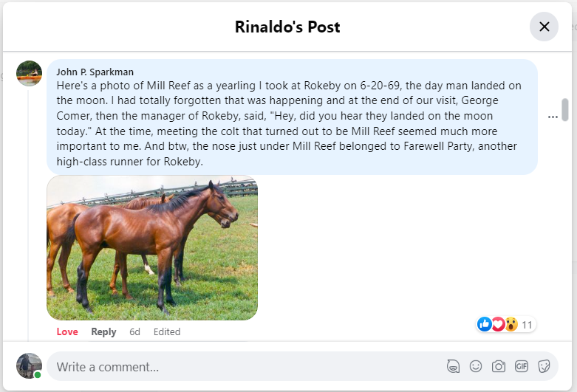Open the sticker picker icon
This screenshot has width=577, height=392.
[544, 366]
